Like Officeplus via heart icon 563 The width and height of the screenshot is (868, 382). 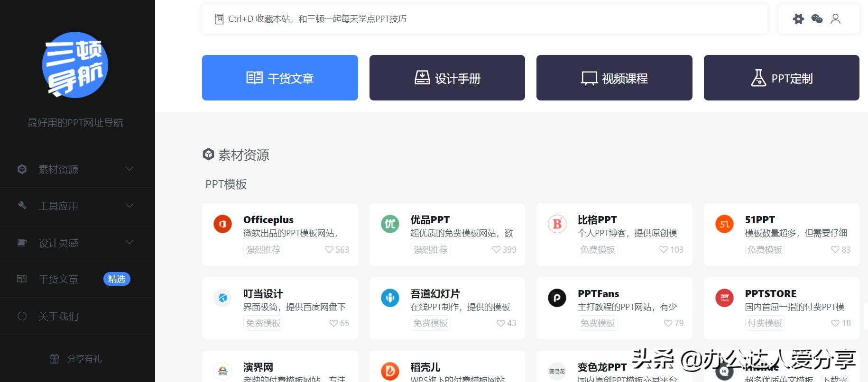coord(329,249)
